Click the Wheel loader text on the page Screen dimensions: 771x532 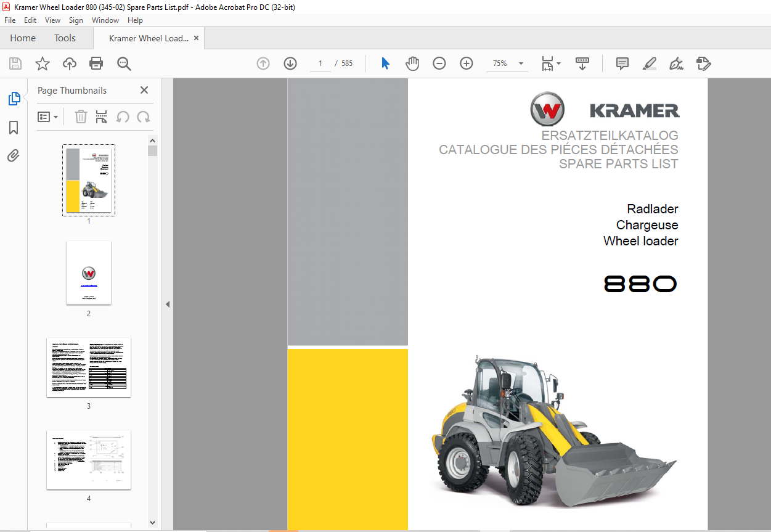pyautogui.click(x=641, y=241)
